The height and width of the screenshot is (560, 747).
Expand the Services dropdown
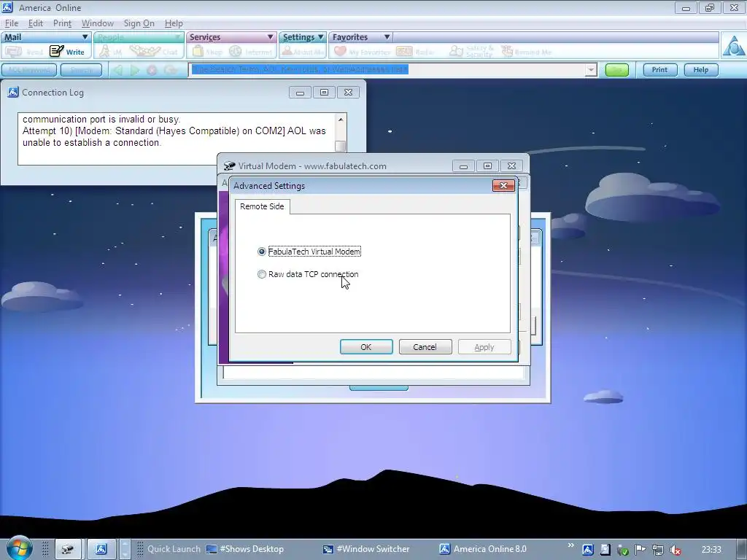coord(270,37)
